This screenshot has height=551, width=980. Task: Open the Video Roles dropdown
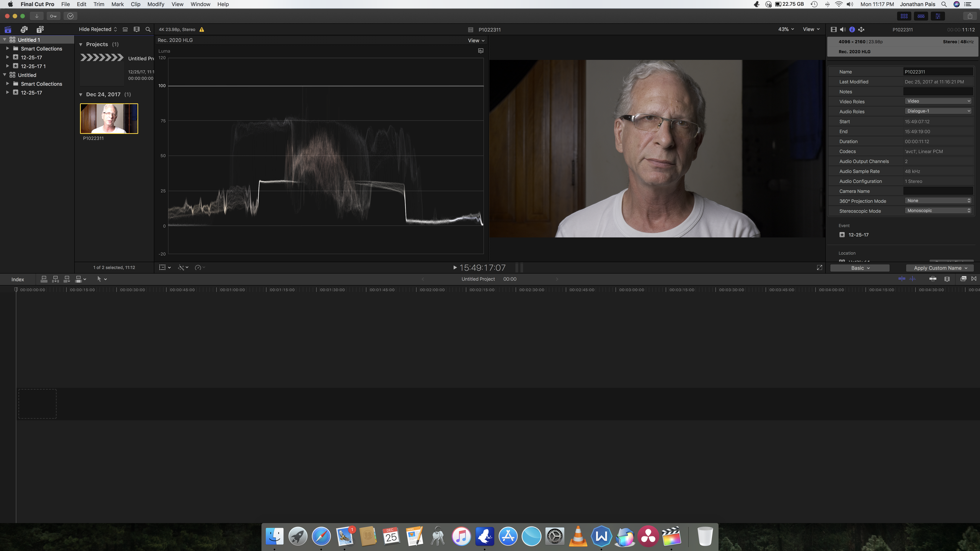click(938, 101)
